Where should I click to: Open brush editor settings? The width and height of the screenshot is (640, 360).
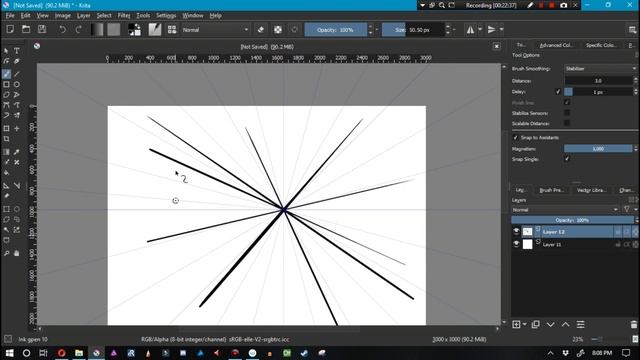tap(155, 29)
